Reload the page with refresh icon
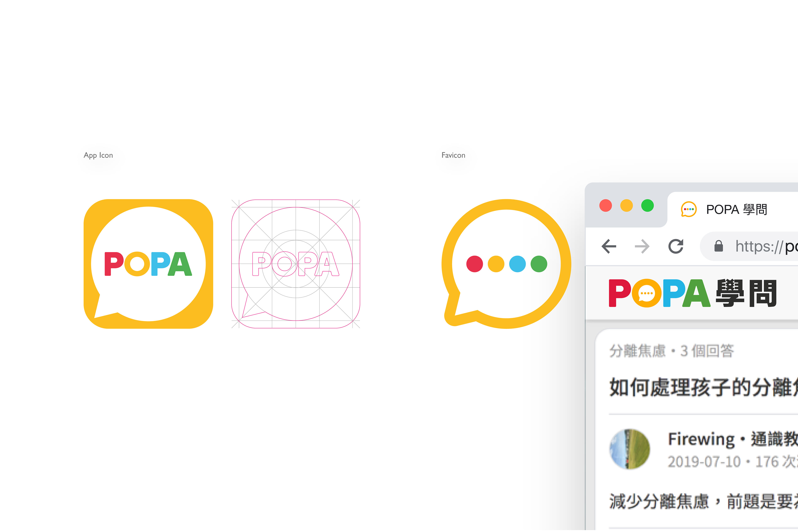Image resolution: width=798 pixels, height=532 pixels. tap(676, 246)
